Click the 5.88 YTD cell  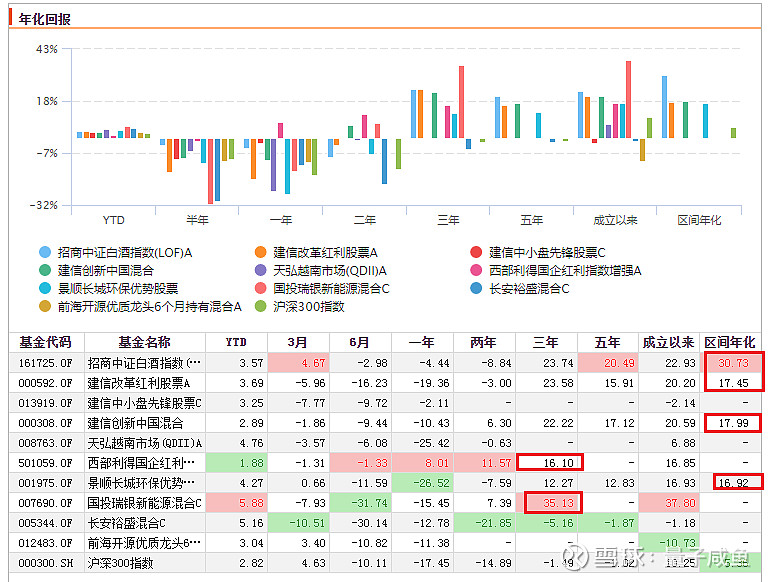coord(236,503)
